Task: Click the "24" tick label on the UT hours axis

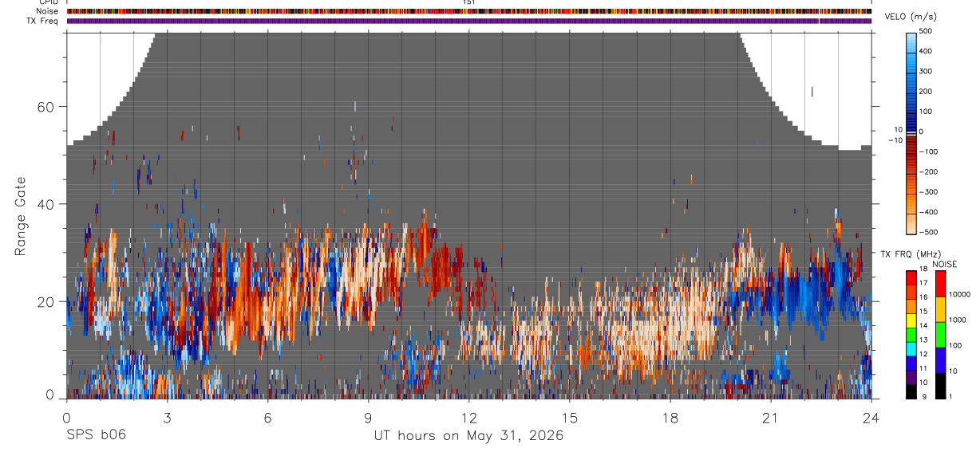Action: point(871,417)
